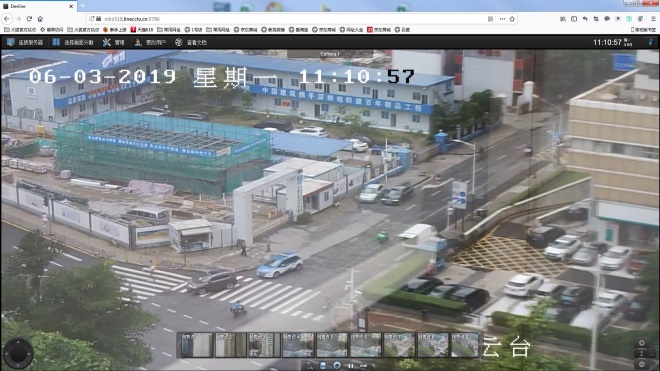Click the PTZ joystick control pad

click(18, 353)
